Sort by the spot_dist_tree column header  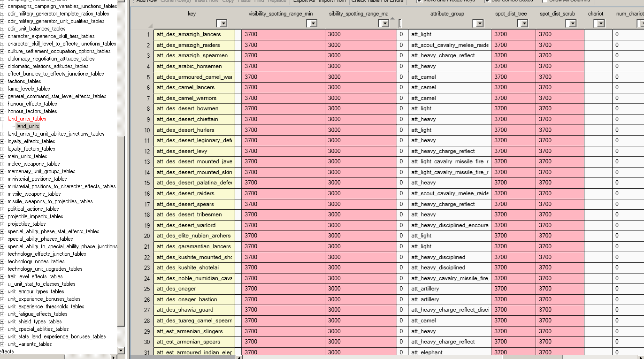[x=511, y=14]
